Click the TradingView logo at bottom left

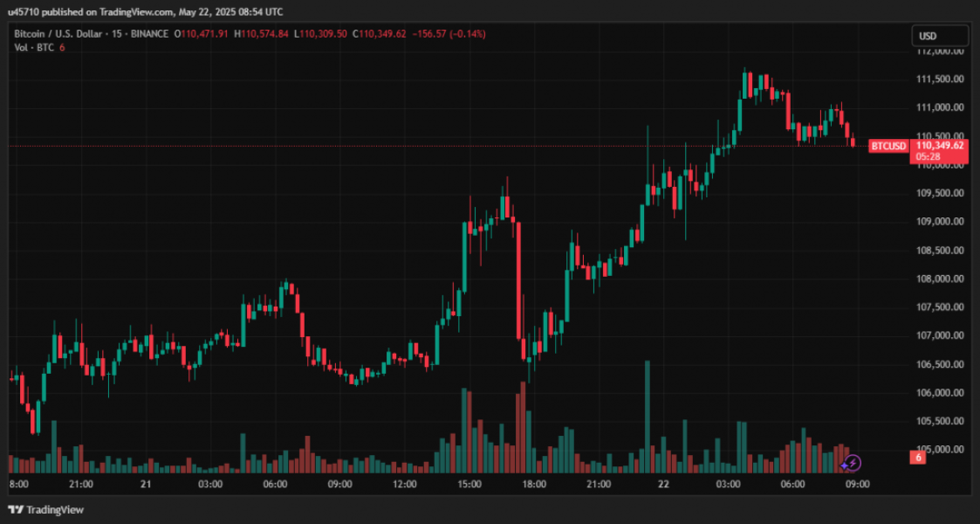(46, 510)
